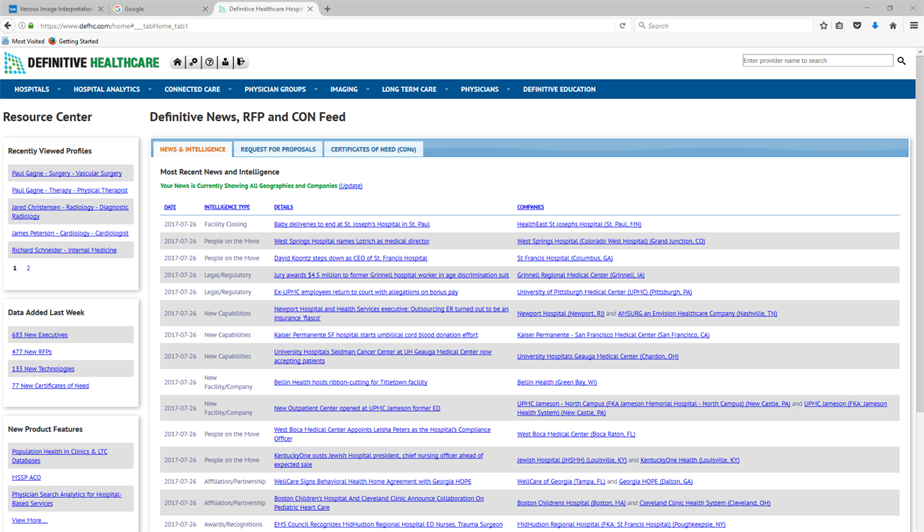Switch to Venous Image Interpretation browser tab
924x532 pixels.
(55, 9)
